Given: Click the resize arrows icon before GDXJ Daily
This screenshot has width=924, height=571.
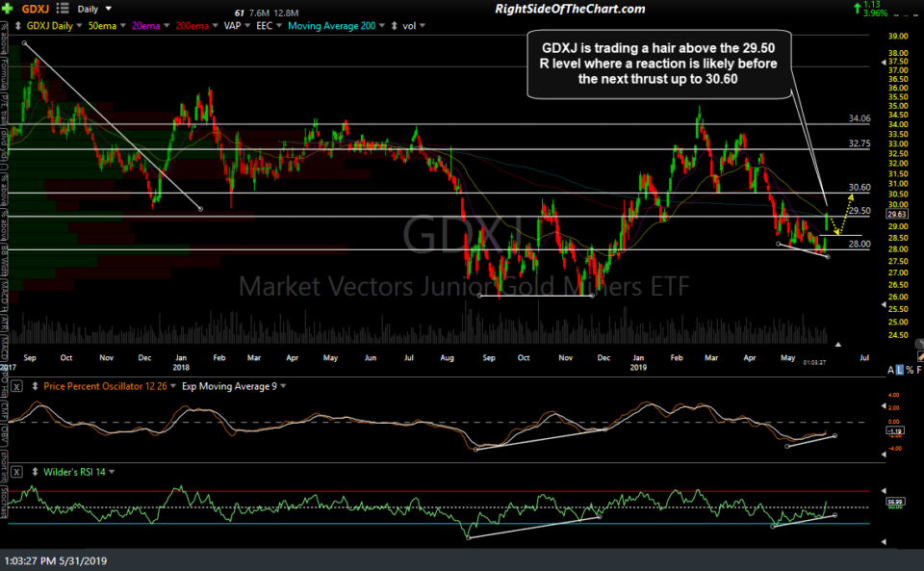Looking at the screenshot, I should click(x=16, y=26).
